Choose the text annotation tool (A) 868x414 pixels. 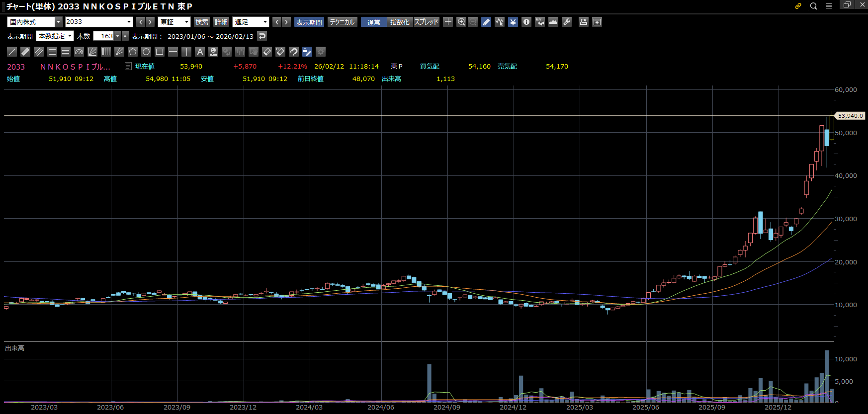(x=200, y=52)
